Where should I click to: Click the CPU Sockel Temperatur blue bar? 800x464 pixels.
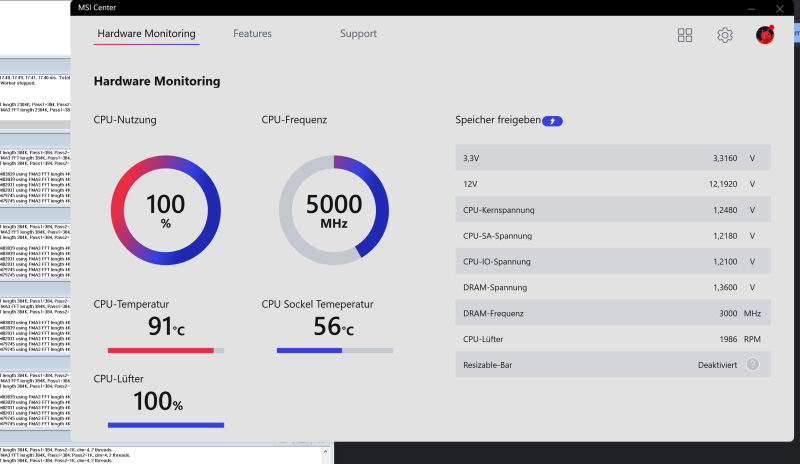pyautogui.click(x=335, y=351)
